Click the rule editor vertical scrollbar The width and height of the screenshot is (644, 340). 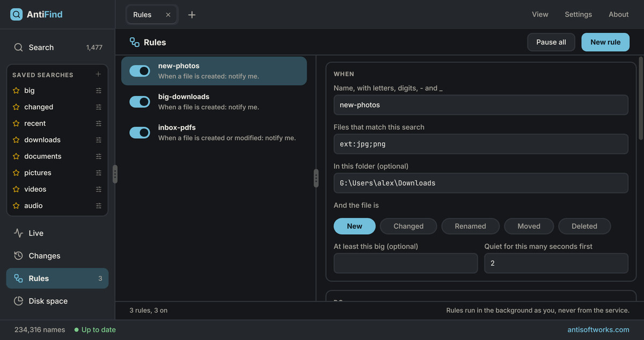tap(641, 98)
